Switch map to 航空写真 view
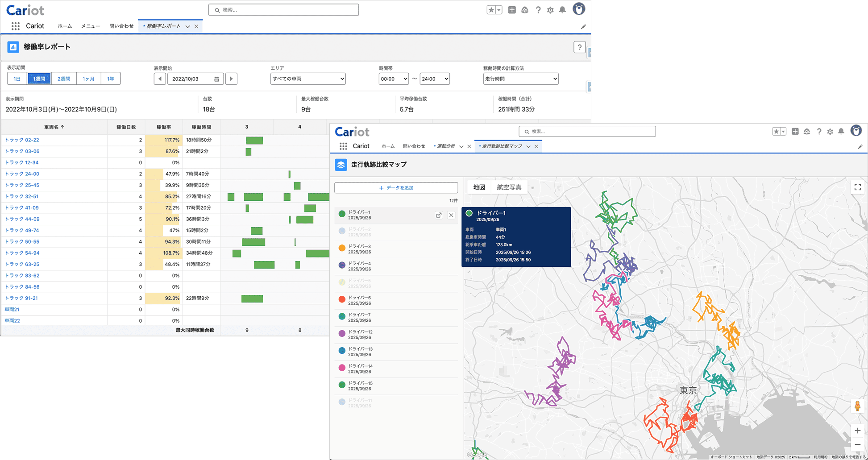868x460 pixels. [x=509, y=187]
